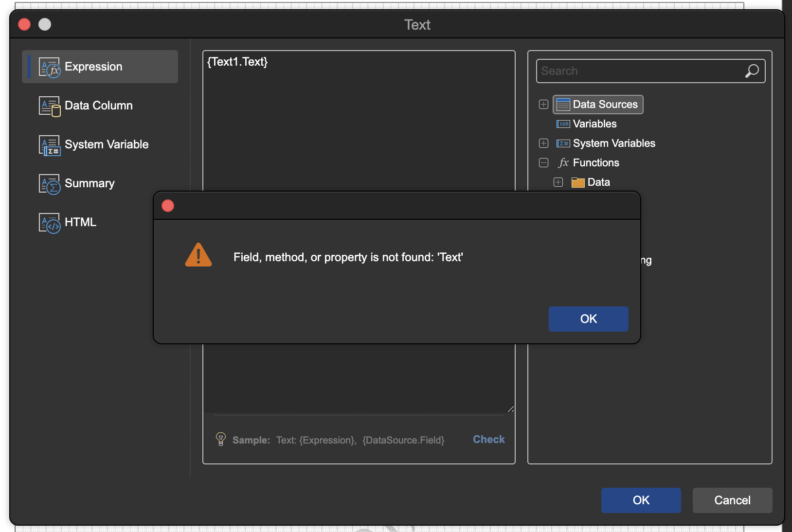Click the Summary sigma icon
This screenshot has width=792, height=532.
(50, 184)
